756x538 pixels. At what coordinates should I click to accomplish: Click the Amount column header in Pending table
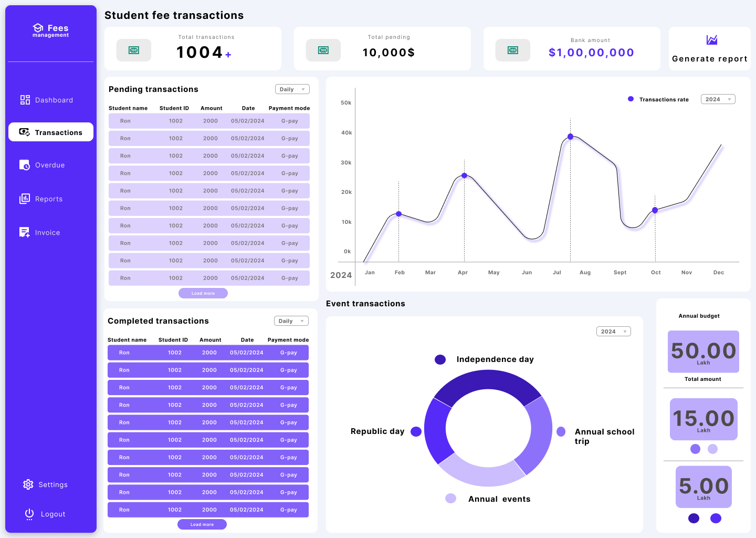coord(212,108)
